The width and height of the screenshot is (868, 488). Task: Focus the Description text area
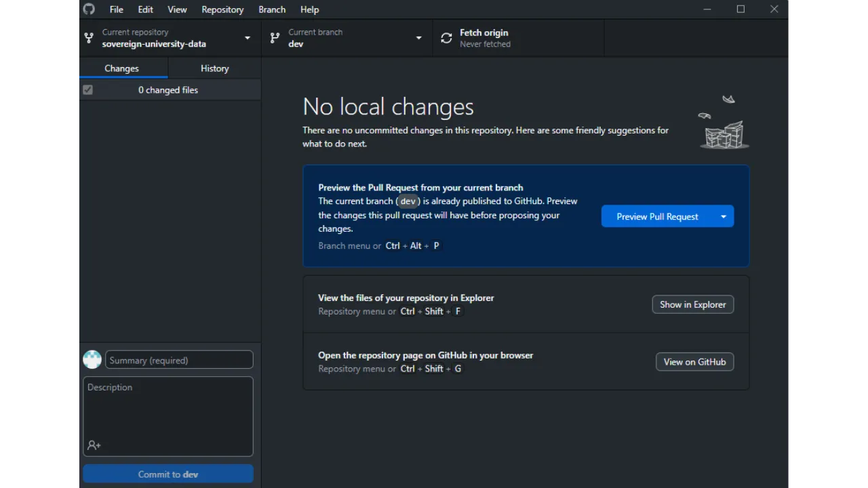click(x=168, y=416)
